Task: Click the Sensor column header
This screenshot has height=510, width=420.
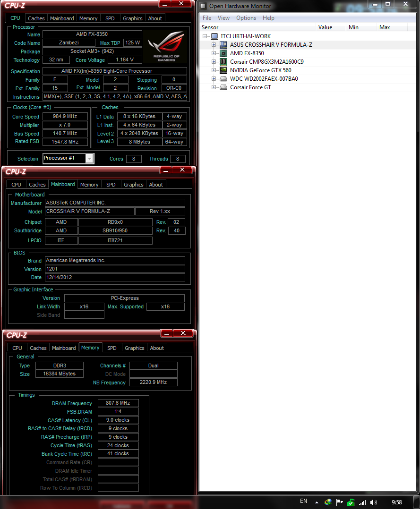Action: click(x=257, y=27)
